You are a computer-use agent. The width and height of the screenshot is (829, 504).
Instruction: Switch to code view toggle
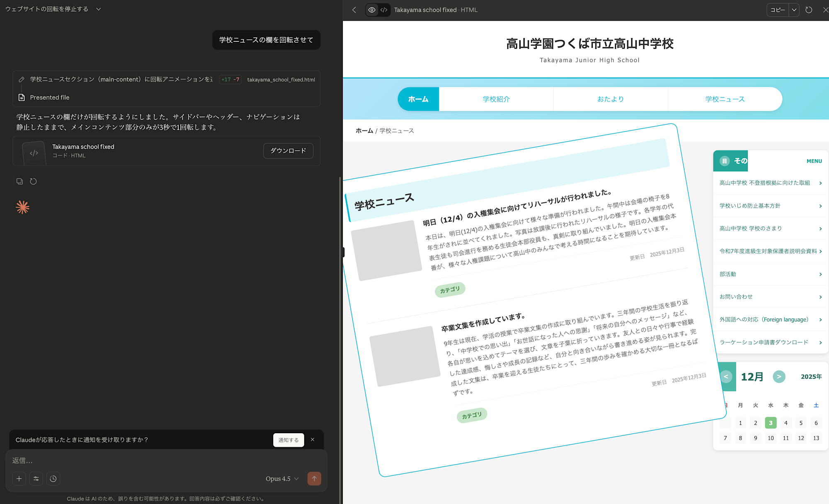(384, 10)
